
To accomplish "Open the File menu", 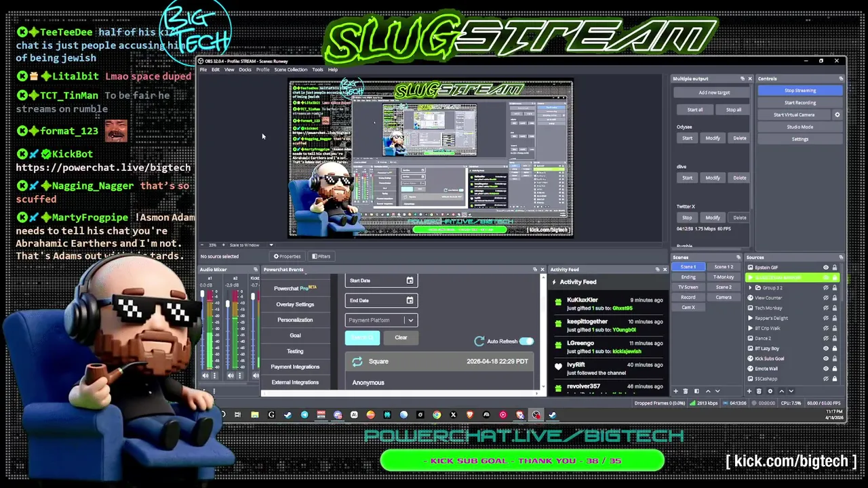I will (203, 70).
